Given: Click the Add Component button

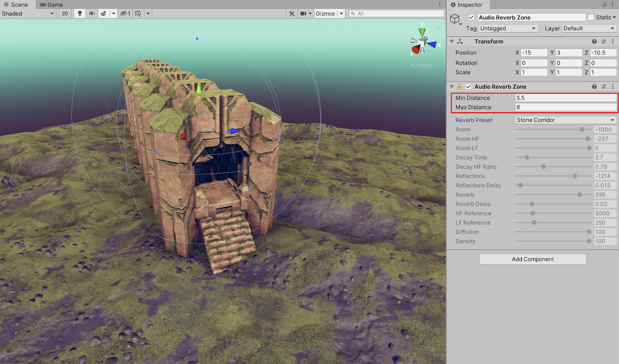Looking at the screenshot, I should point(532,259).
